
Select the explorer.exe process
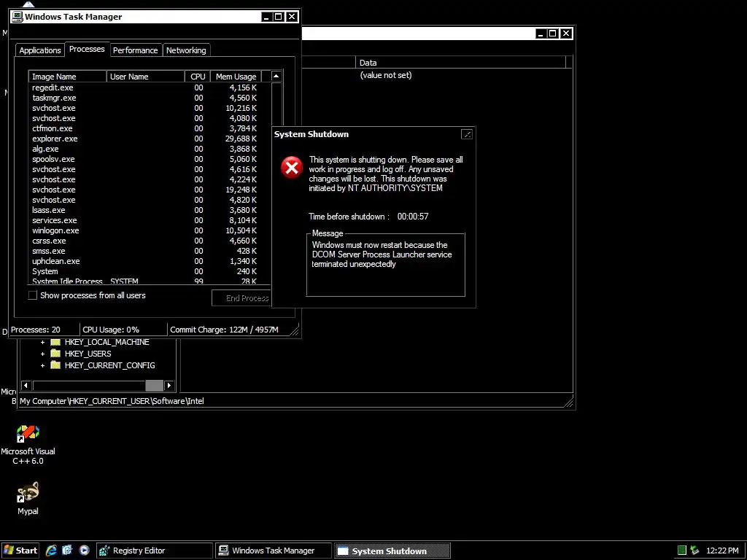149,139
